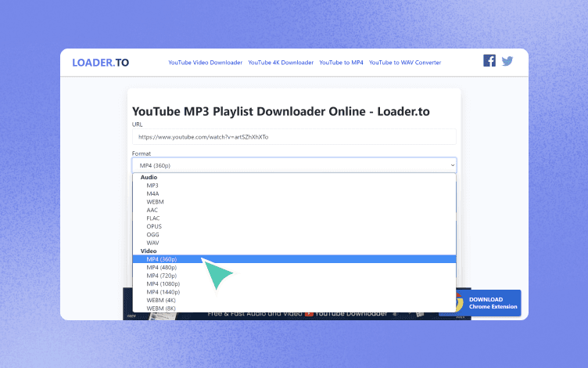Open YouTube 4K Downloader link
Screen dimensions: 588x368
point(281,63)
